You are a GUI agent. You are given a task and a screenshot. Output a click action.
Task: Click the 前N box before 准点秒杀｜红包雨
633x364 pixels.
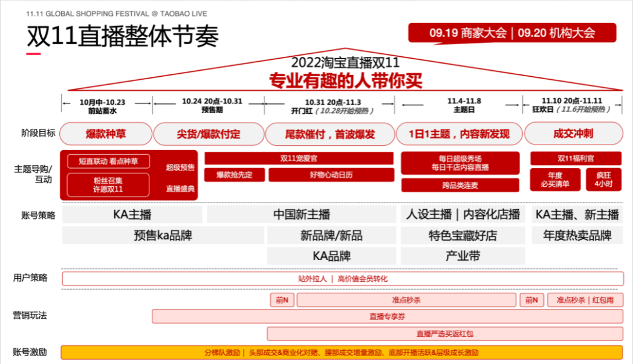[x=531, y=300]
